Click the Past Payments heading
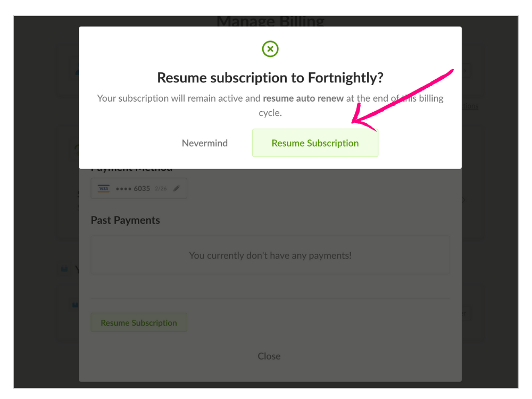Image resolution: width=532 pixels, height=399 pixels. 126,220
